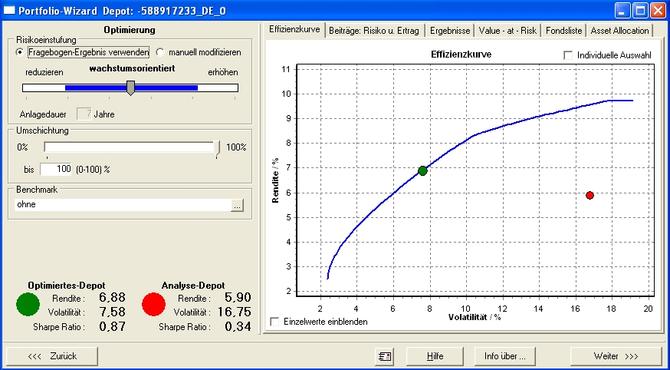Click the green point on the efficiency curve
670x370 pixels.
tap(423, 171)
